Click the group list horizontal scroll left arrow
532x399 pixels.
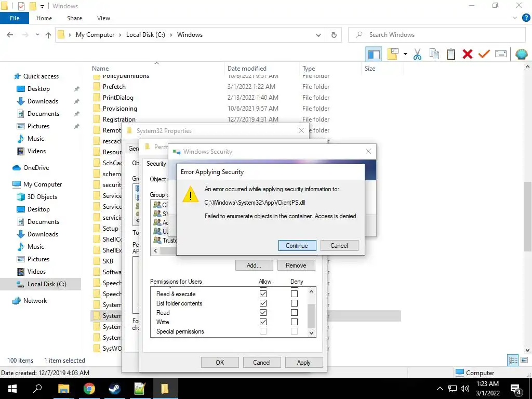(x=155, y=251)
